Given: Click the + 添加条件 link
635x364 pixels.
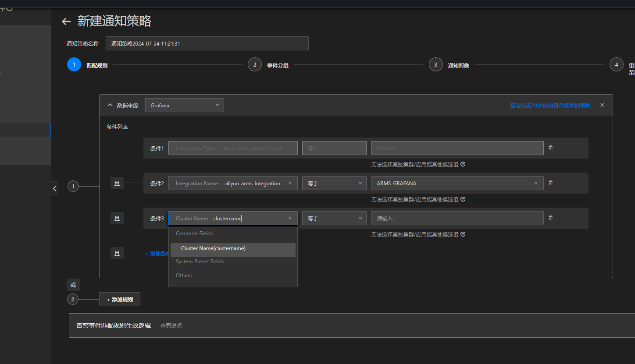Looking at the screenshot, I should tap(157, 253).
